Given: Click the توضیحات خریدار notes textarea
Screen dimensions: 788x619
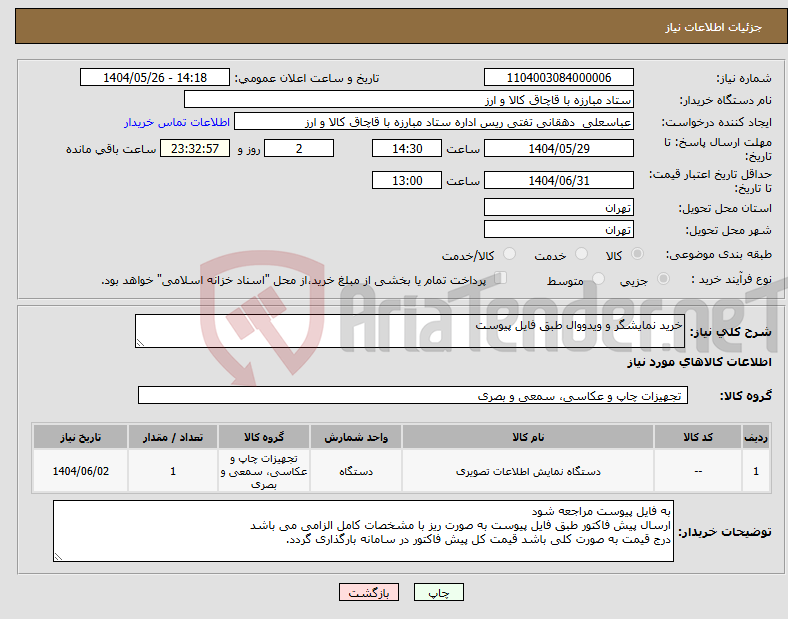Looking at the screenshot, I should click(x=363, y=531).
